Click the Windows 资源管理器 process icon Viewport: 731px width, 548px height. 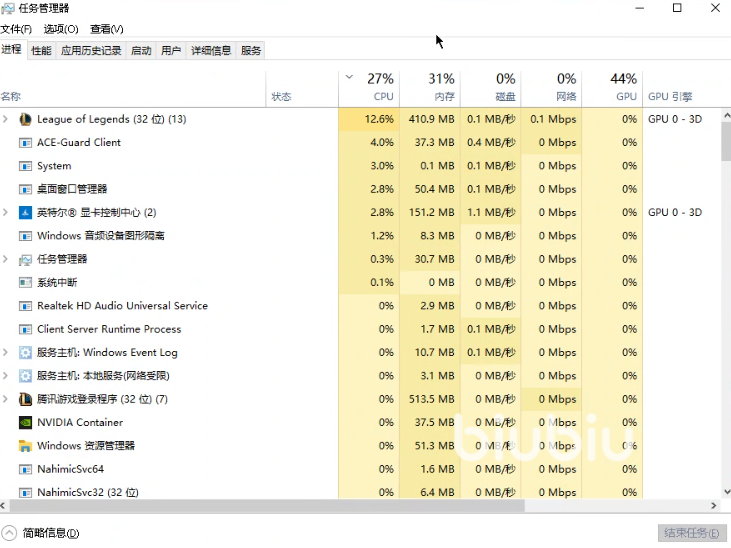pos(26,446)
